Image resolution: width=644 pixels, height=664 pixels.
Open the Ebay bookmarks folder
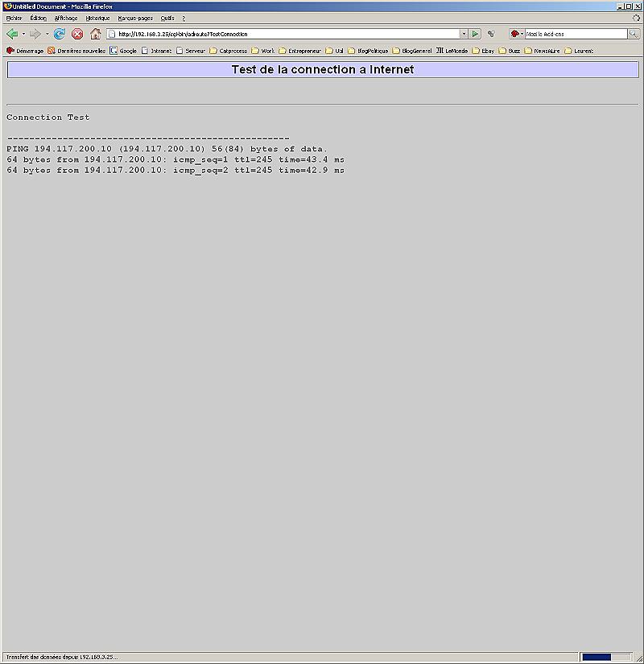483,51
